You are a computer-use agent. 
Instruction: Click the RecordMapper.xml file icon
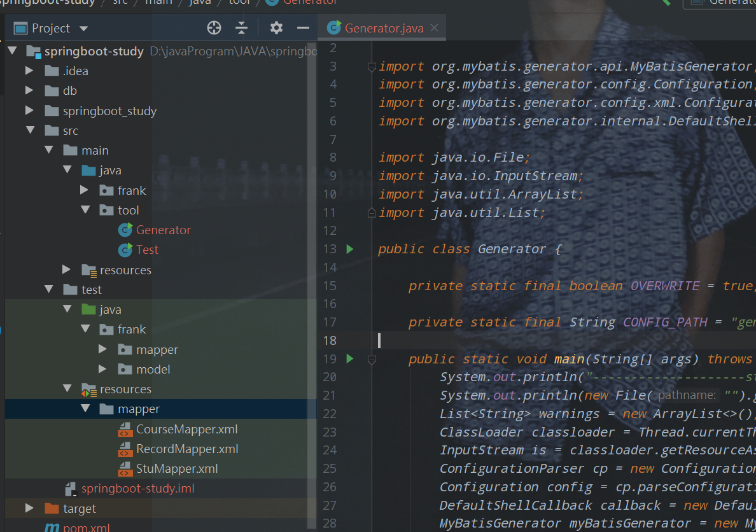[125, 449]
